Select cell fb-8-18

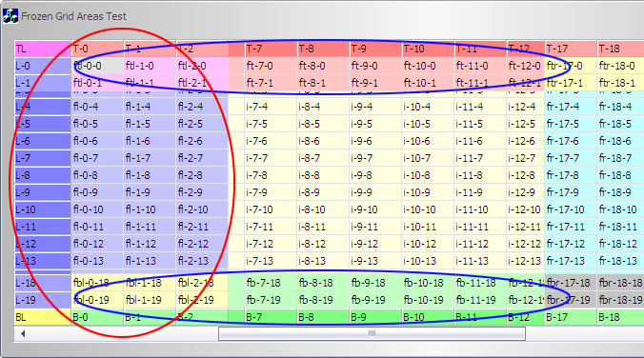pyautogui.click(x=323, y=283)
